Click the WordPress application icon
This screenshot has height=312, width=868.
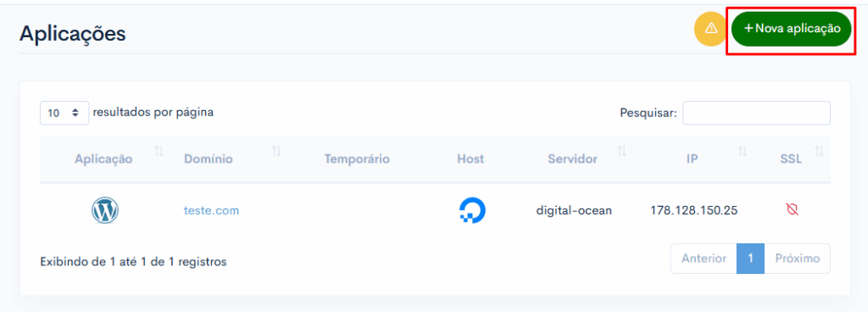pos(104,211)
